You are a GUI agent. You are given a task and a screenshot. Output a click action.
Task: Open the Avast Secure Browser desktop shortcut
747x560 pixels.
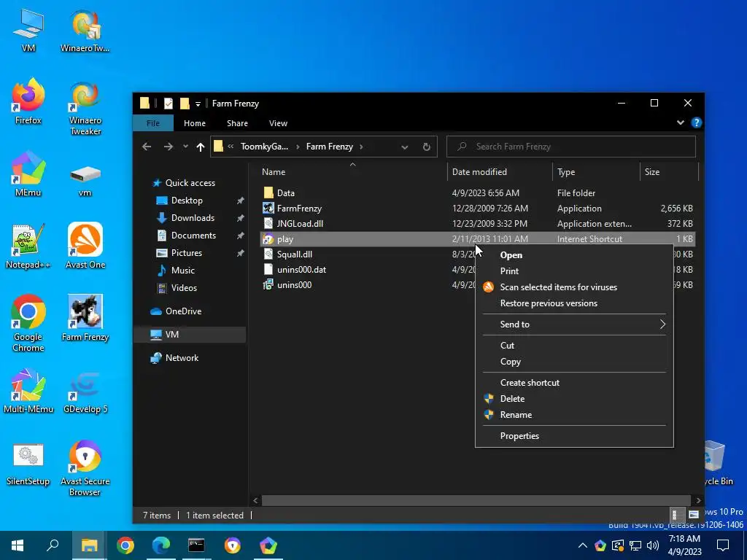85,469
